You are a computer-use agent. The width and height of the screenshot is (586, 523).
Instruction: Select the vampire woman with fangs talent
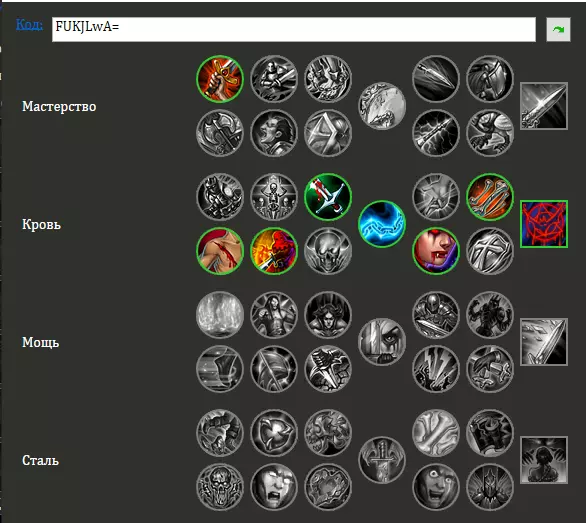pyautogui.click(x=436, y=251)
